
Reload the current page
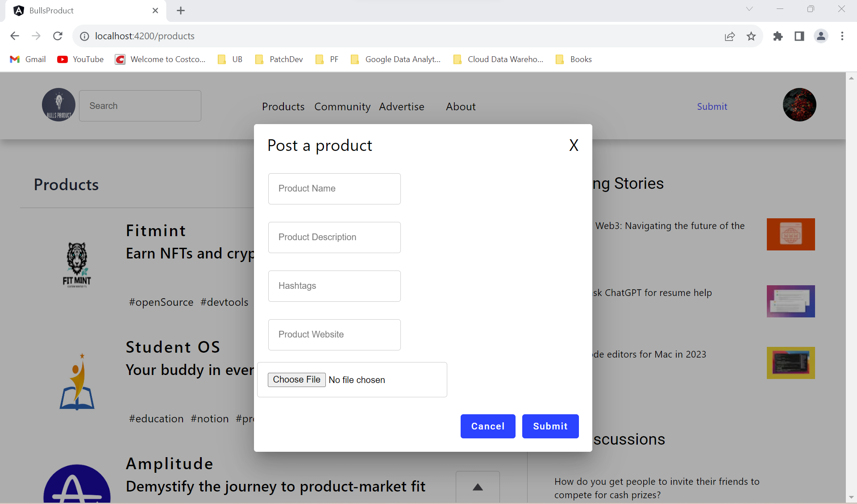point(58,36)
